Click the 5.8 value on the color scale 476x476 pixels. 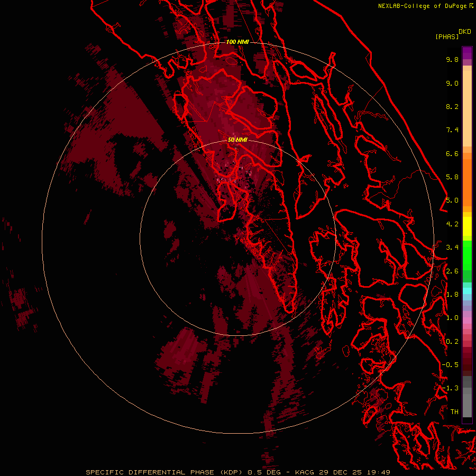pyautogui.click(x=452, y=177)
